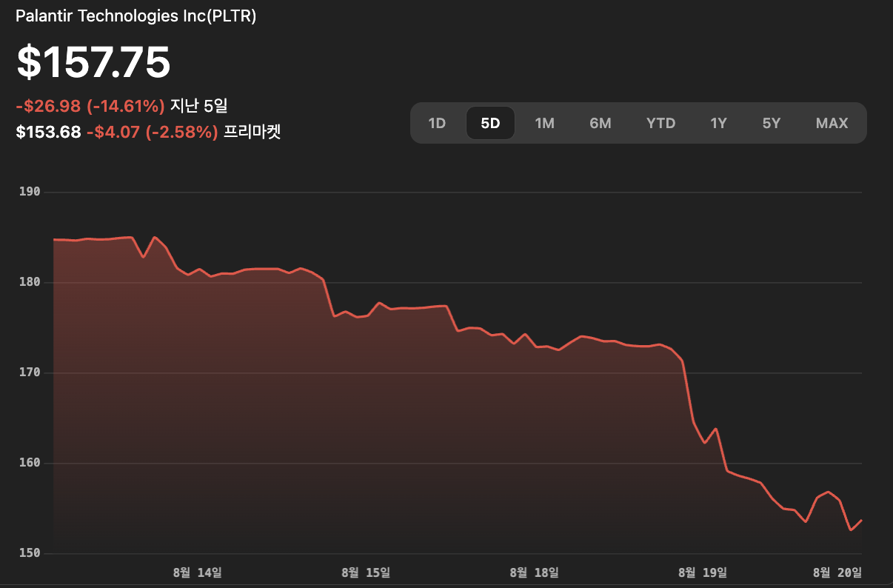Click the 150 y-axis label
893x588 pixels.
[30, 553]
